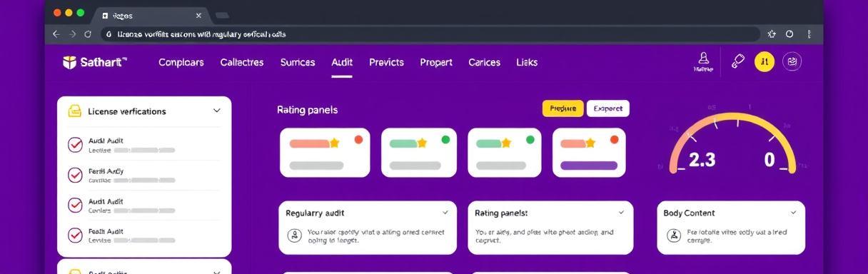Click the gauge dial showing 2.3
The height and width of the screenshot is (274, 868).
(x=732, y=143)
